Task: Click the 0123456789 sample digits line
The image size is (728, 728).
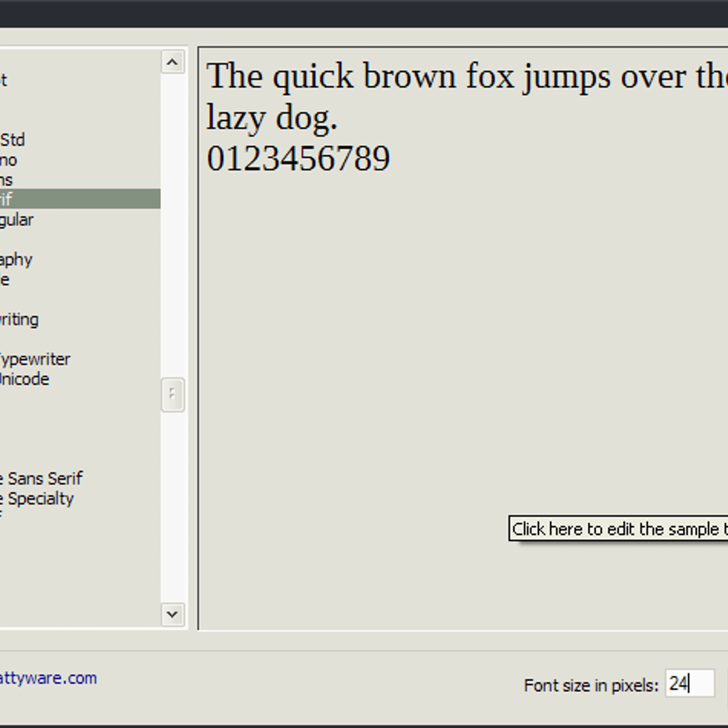Action: pos(298,159)
